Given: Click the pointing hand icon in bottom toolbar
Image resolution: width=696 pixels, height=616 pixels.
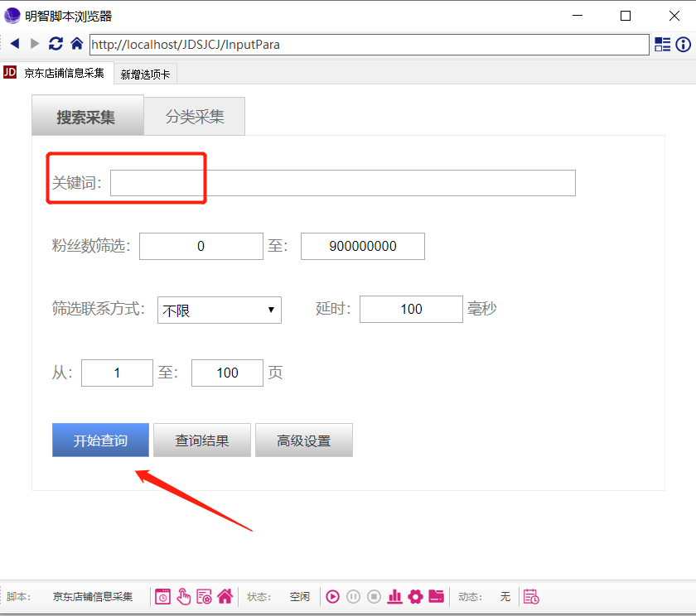Looking at the screenshot, I should (x=183, y=597).
